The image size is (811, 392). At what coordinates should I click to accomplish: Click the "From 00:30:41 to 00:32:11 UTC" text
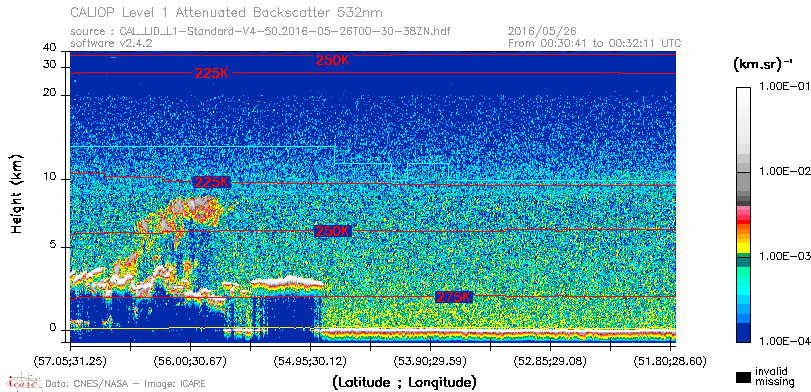tap(595, 43)
